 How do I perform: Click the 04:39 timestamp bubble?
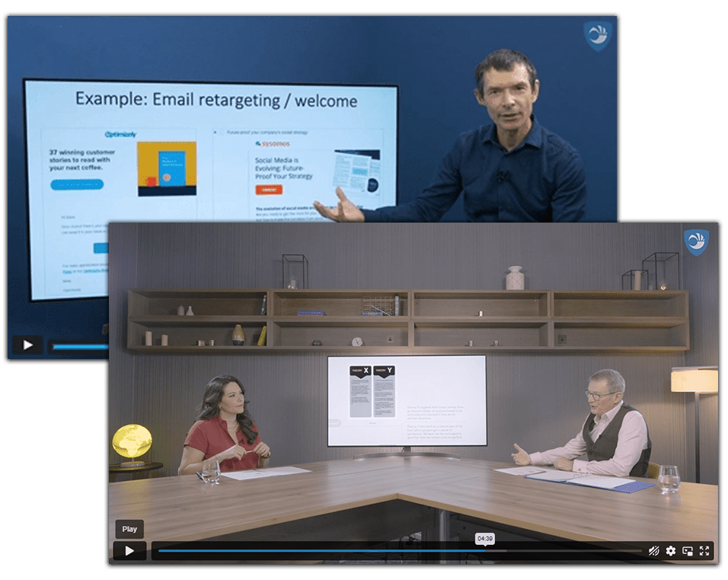click(485, 539)
